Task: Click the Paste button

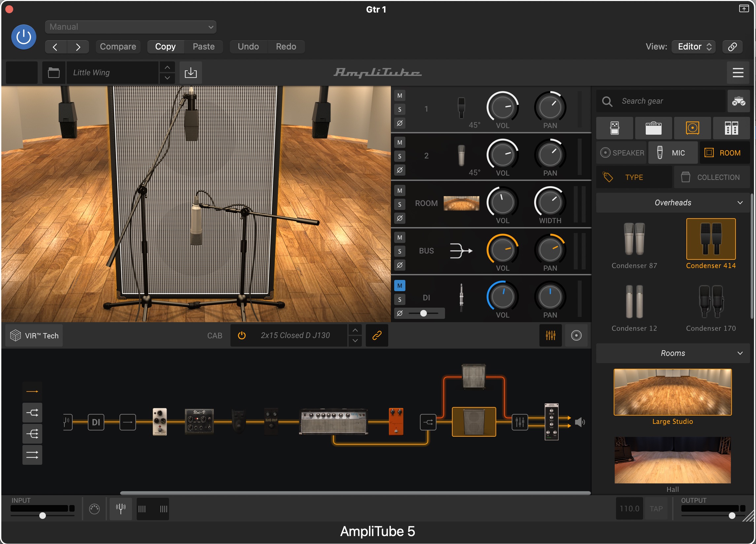Action: coord(204,46)
